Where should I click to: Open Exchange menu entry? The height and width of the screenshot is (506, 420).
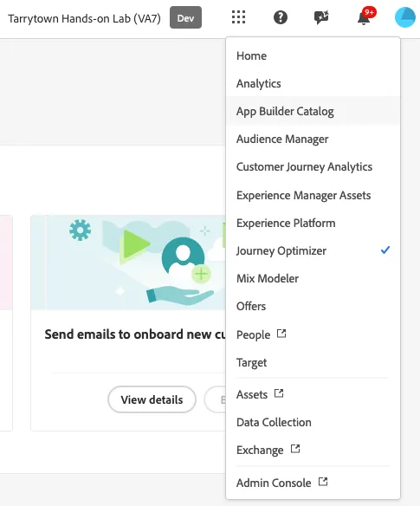point(313,450)
